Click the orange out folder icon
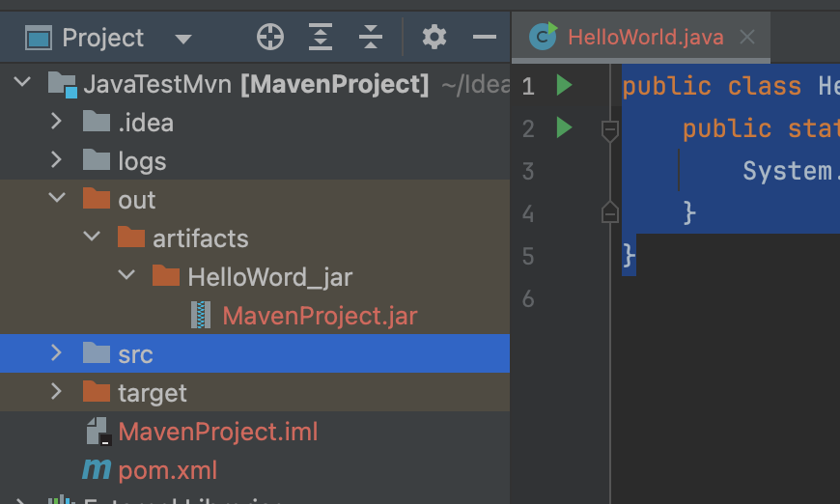This screenshot has height=504, width=840. click(x=97, y=198)
